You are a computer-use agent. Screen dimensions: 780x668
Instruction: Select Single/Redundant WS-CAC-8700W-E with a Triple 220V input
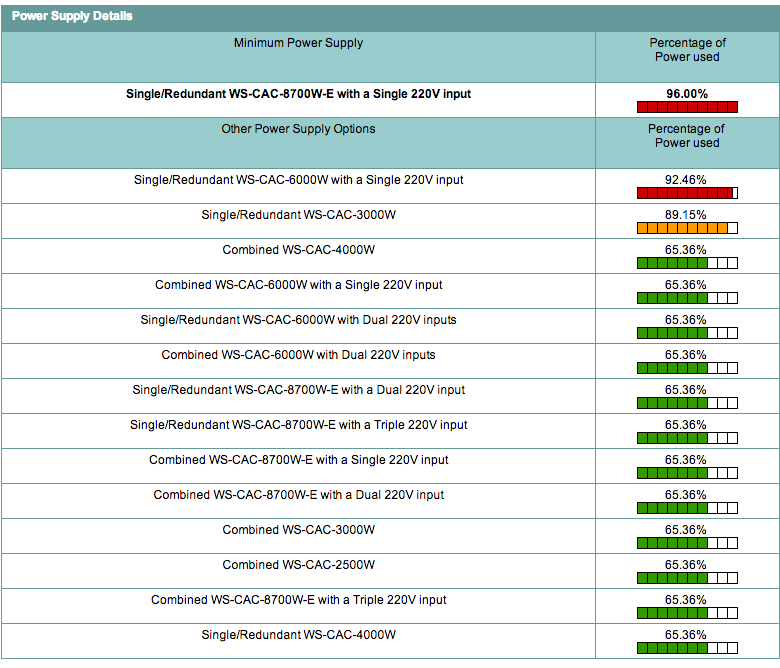click(298, 425)
